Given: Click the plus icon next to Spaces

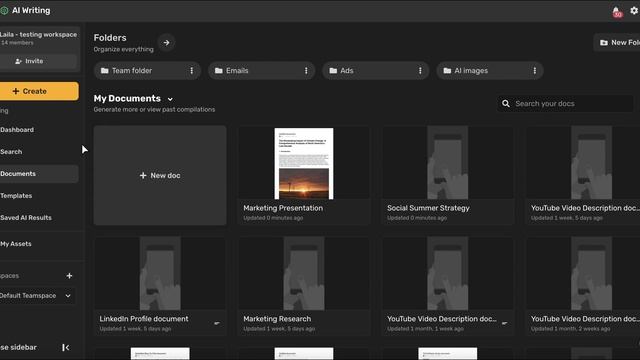Looking at the screenshot, I should point(69,276).
